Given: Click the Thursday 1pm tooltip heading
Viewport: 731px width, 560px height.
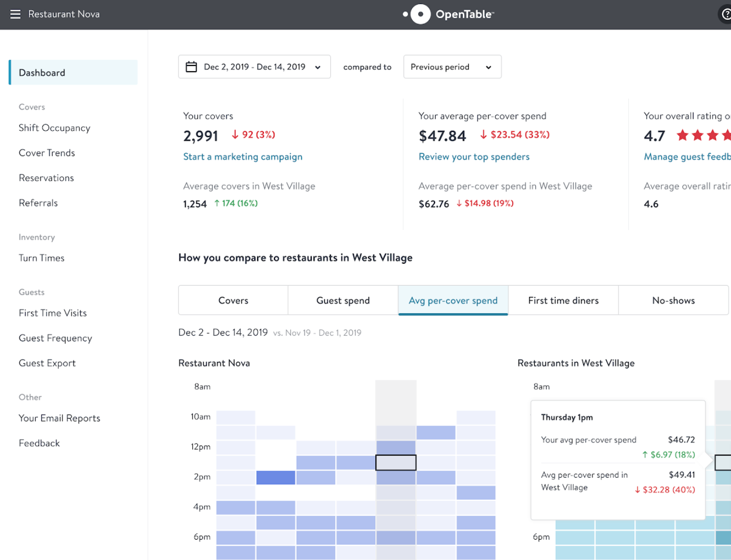Looking at the screenshot, I should (x=567, y=417).
